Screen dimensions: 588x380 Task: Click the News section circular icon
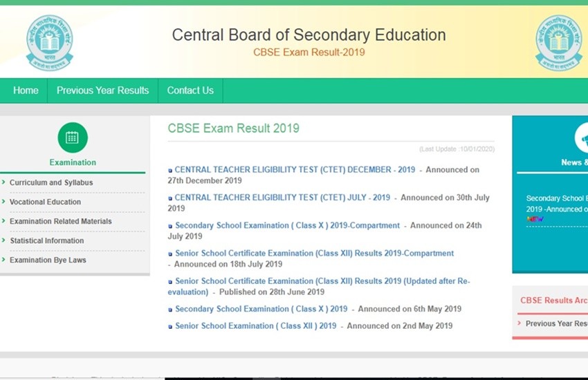pos(583,138)
